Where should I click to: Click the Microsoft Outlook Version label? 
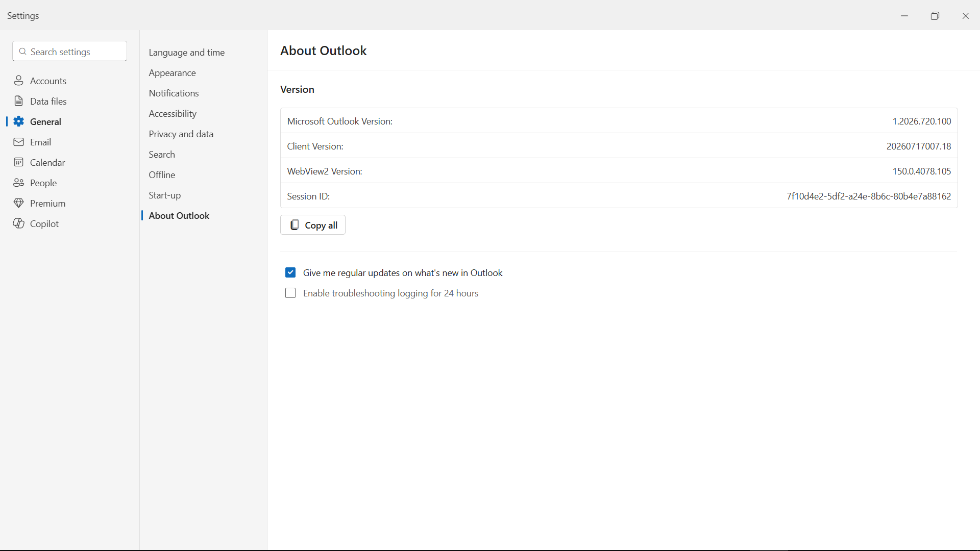tap(339, 121)
